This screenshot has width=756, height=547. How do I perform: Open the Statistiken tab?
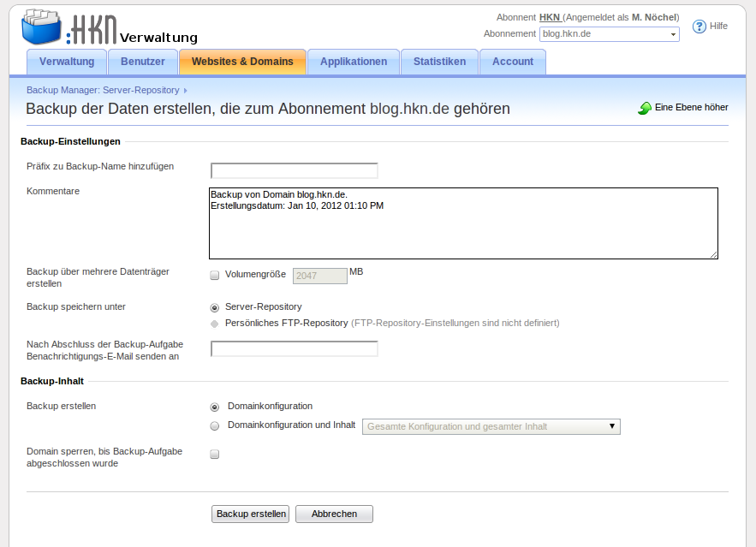point(439,62)
